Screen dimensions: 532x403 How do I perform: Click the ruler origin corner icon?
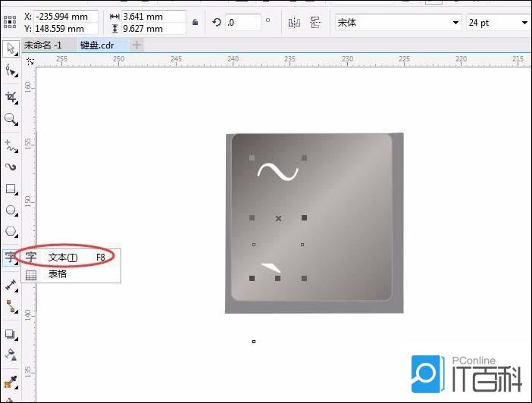(x=30, y=61)
